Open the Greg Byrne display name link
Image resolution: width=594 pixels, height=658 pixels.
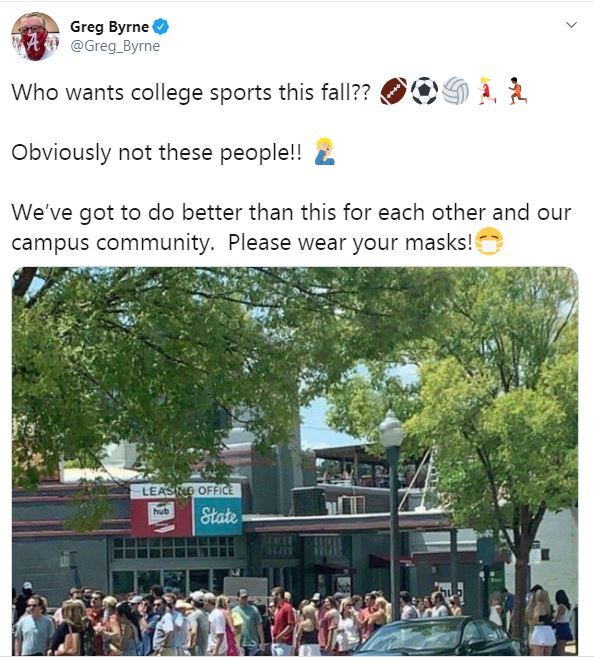(x=109, y=27)
